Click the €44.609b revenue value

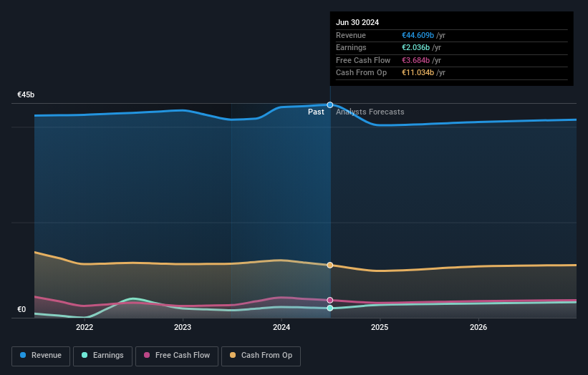click(x=418, y=35)
